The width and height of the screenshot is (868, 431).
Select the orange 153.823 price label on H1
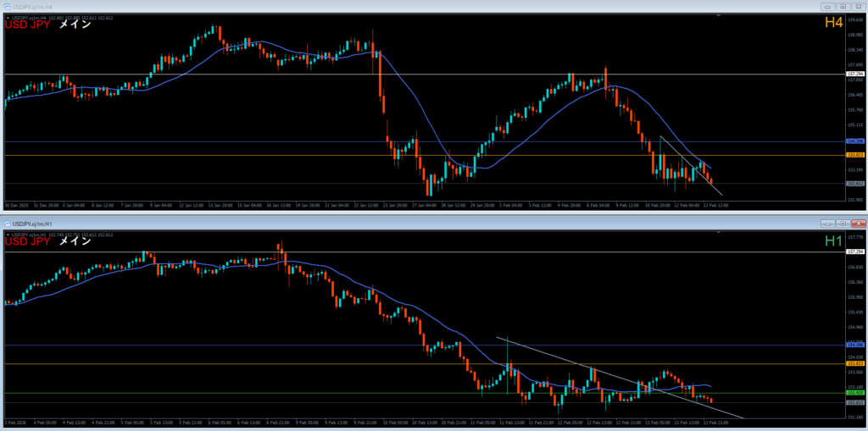[x=854, y=364]
